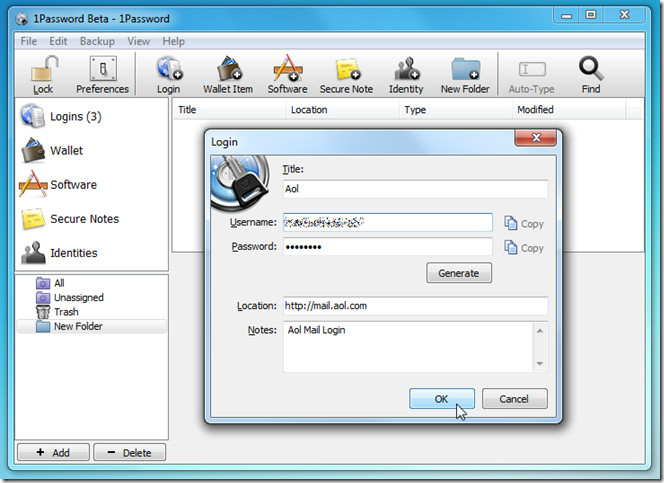
Task: Click the Add button below the folders
Action: [53, 453]
